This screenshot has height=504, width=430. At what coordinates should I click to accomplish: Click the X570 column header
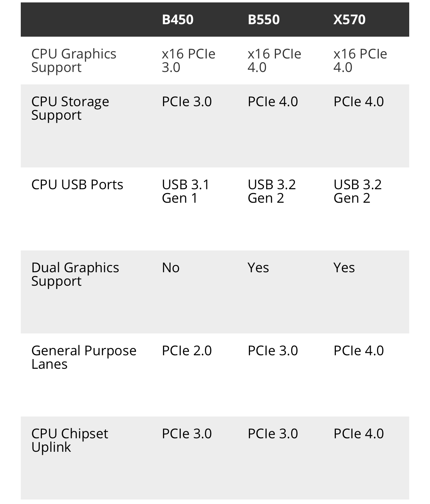pyautogui.click(x=349, y=19)
